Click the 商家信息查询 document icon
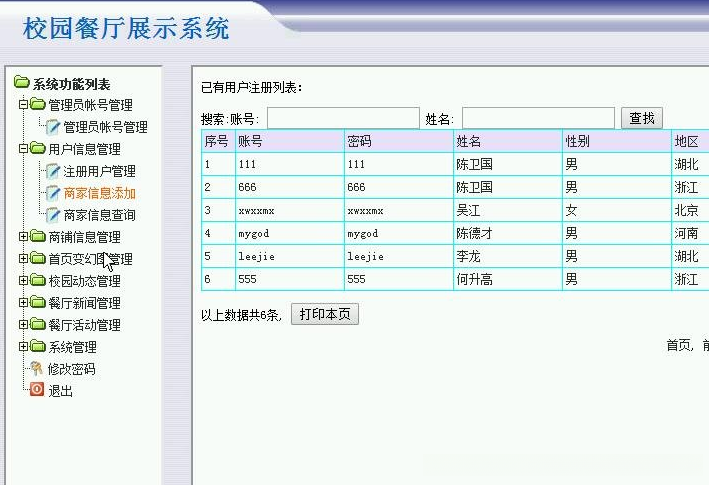The width and height of the screenshot is (709, 485). click(53, 215)
